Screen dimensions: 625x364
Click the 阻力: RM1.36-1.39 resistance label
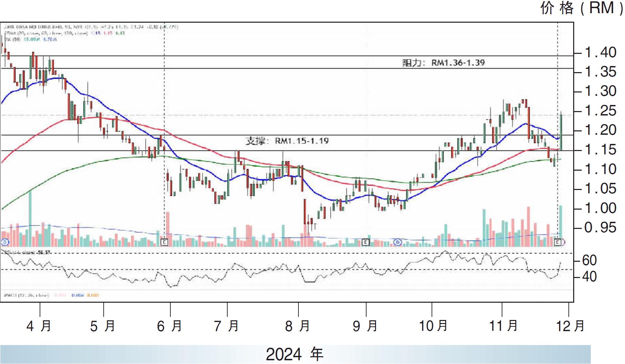point(443,63)
